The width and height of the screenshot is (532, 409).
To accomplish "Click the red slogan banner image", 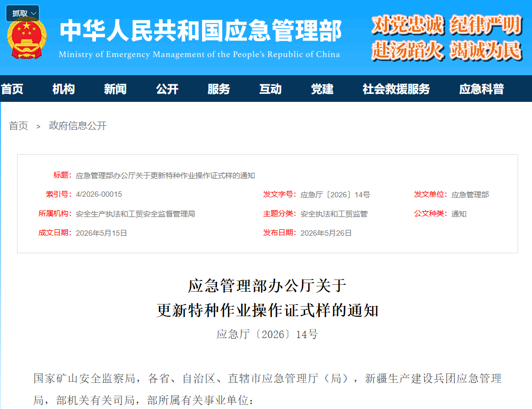I will (x=447, y=37).
